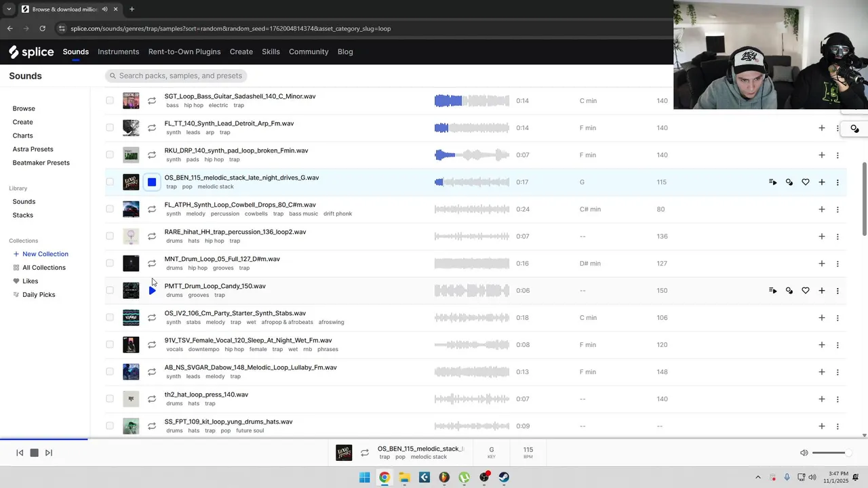Select checkbox for PMTT_Drum_Loop_Candy sample

(110, 290)
